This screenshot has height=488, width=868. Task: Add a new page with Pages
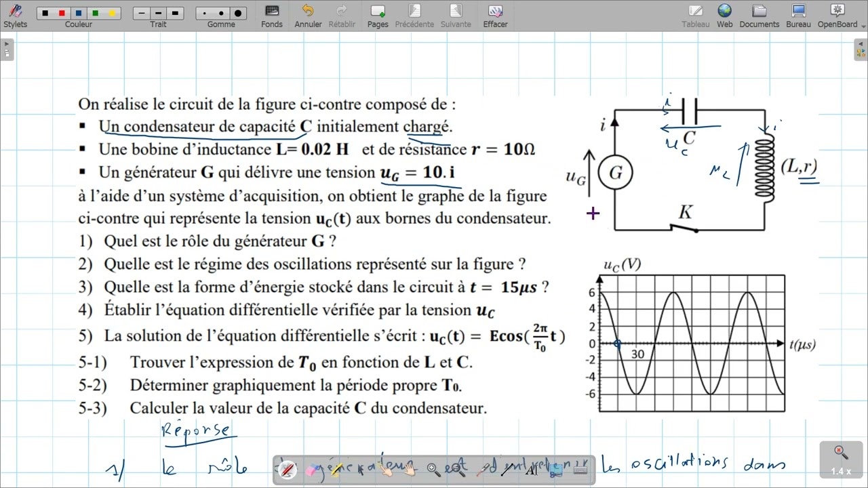click(x=378, y=16)
